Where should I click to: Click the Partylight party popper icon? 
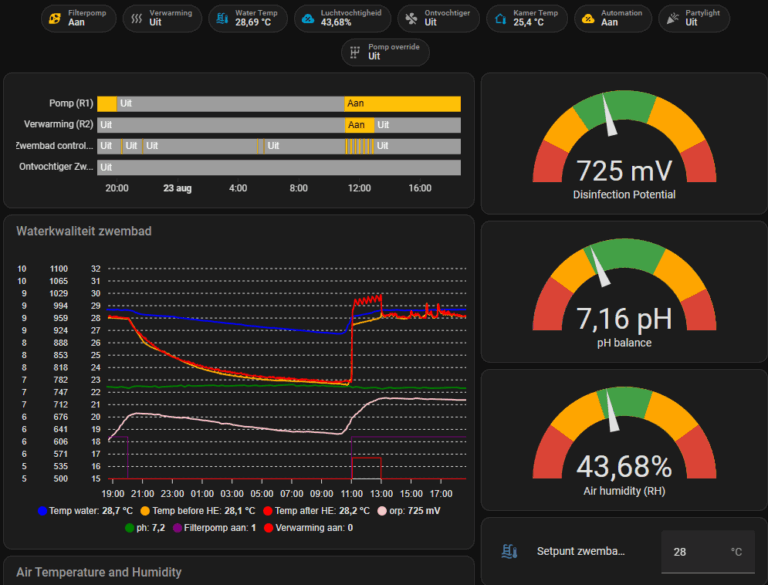pos(672,18)
